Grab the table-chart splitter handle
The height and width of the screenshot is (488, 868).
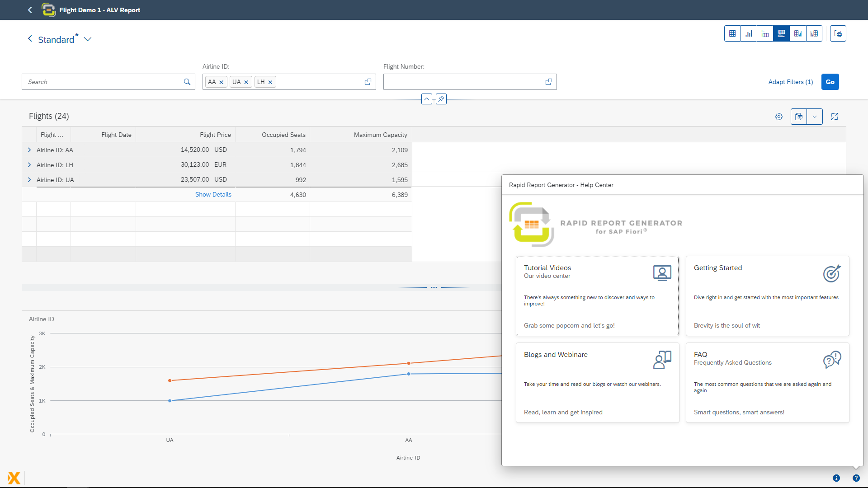point(434,287)
